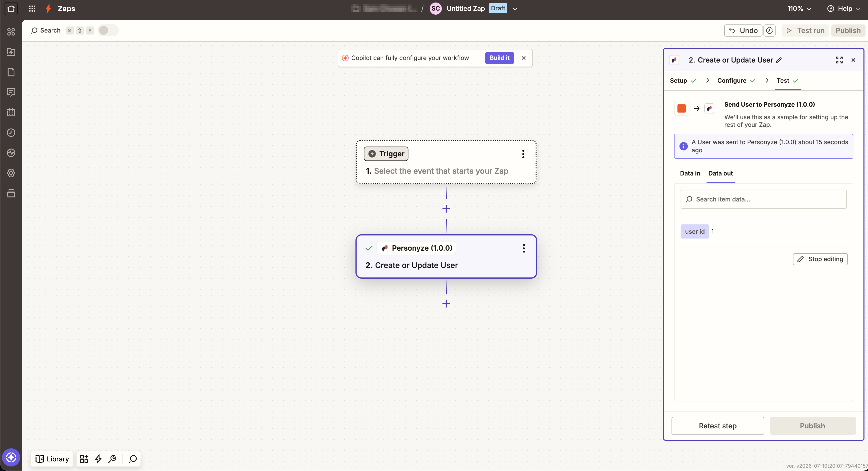Click Publish in the top toolbar
868x471 pixels.
tap(848, 30)
